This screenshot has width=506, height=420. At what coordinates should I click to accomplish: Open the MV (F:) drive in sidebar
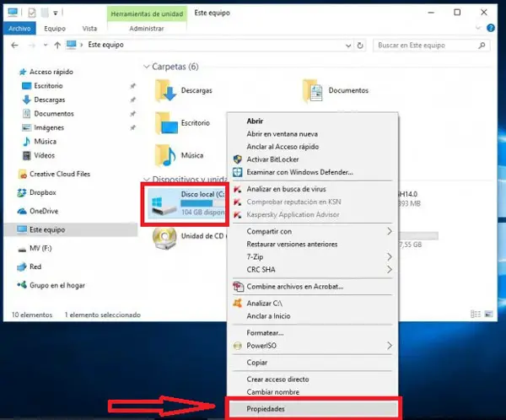pyautogui.click(x=40, y=248)
